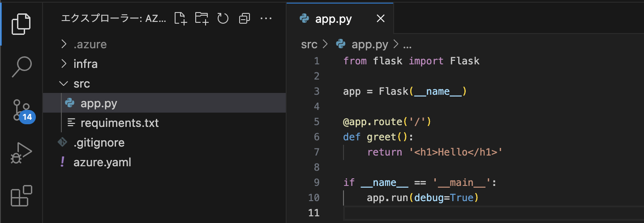The image size is (644, 223).
Task: Open the Search view in activity bar
Action: (21, 67)
